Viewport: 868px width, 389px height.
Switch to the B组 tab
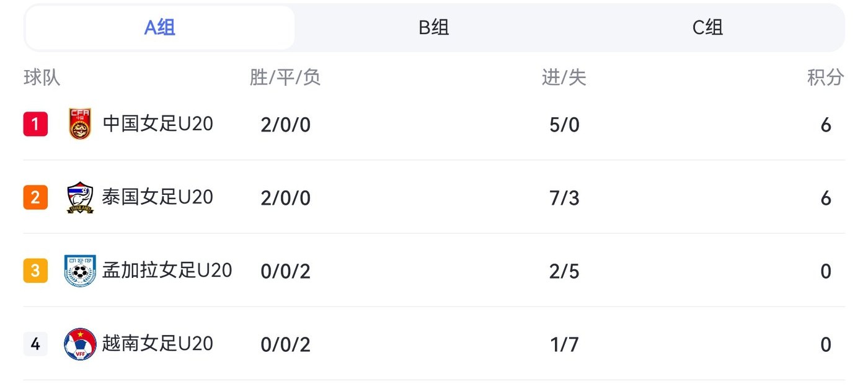tap(434, 28)
